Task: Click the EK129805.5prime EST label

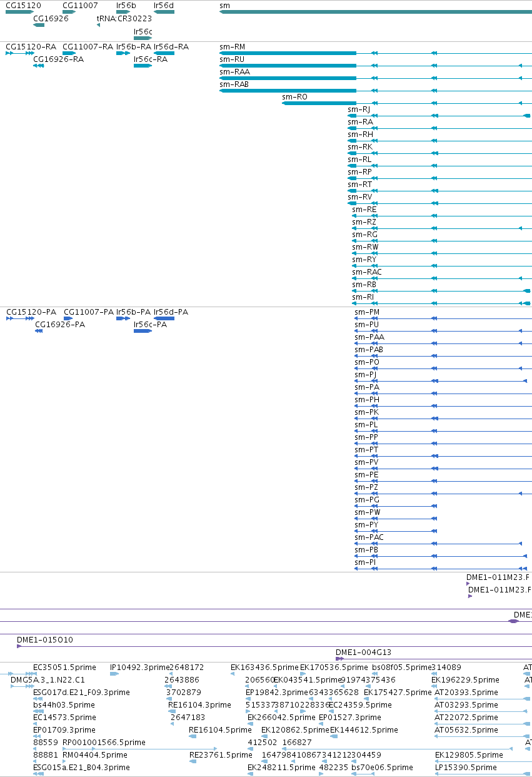Action: tap(469, 755)
